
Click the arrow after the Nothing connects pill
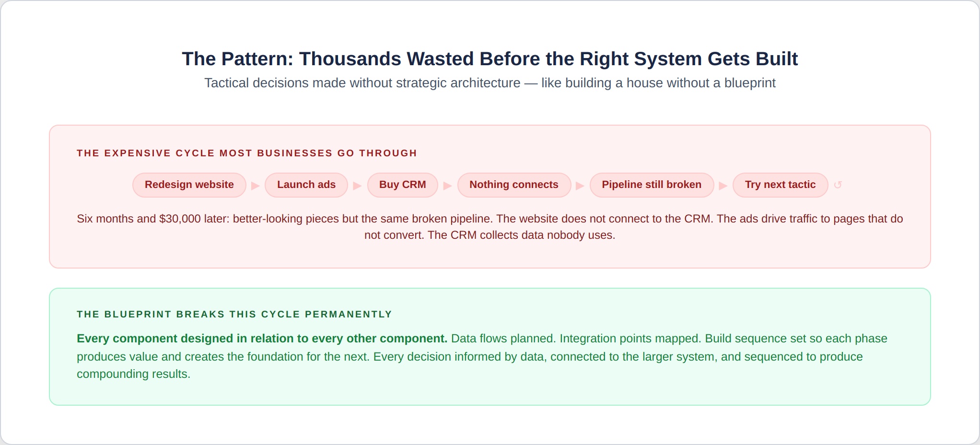(580, 186)
